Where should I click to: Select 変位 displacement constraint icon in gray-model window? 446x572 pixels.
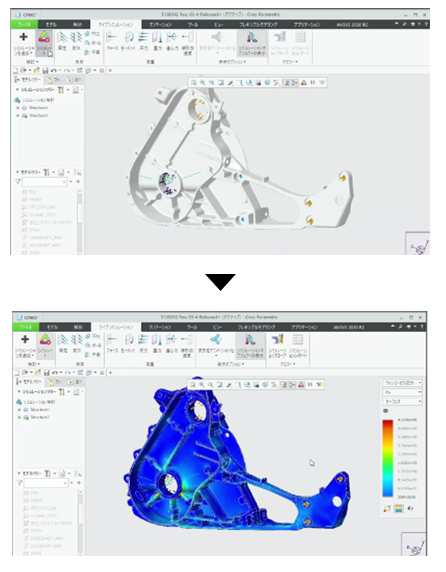76,38
